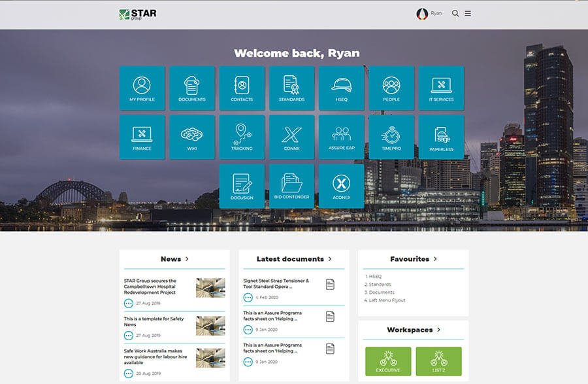Expand the News section heading

[x=174, y=259]
